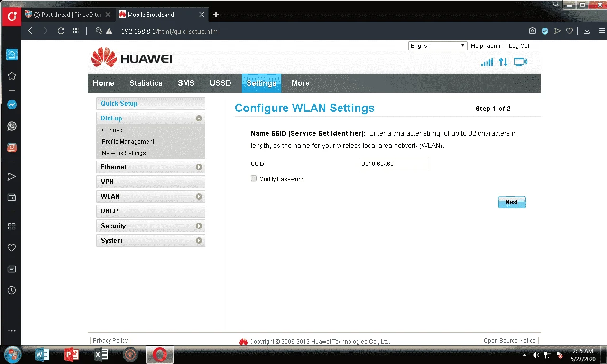
Task: Click the heart icon in the sidebar
Action: coord(12,247)
